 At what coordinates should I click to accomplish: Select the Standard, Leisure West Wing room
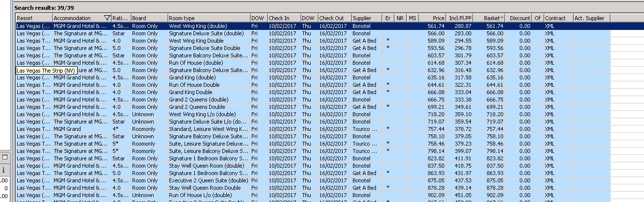(208, 129)
